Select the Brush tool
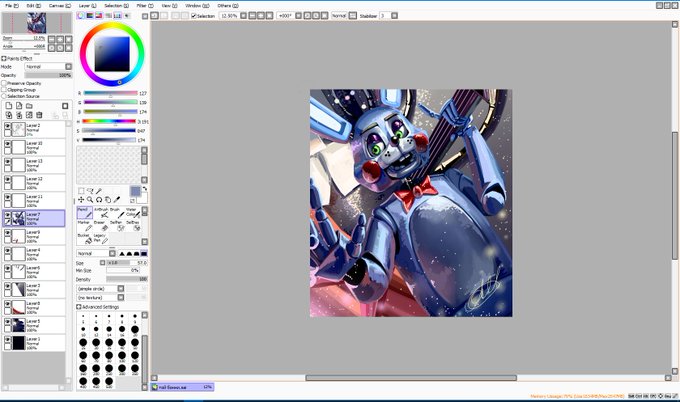 tap(116, 212)
